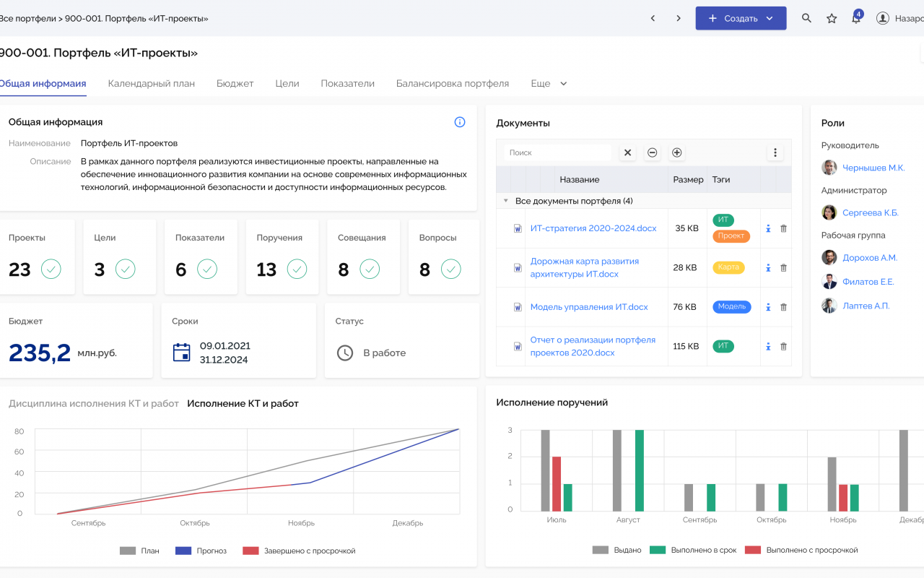Show info for Модель управления ИТ.docx
The height and width of the screenshot is (578, 924).
point(768,307)
